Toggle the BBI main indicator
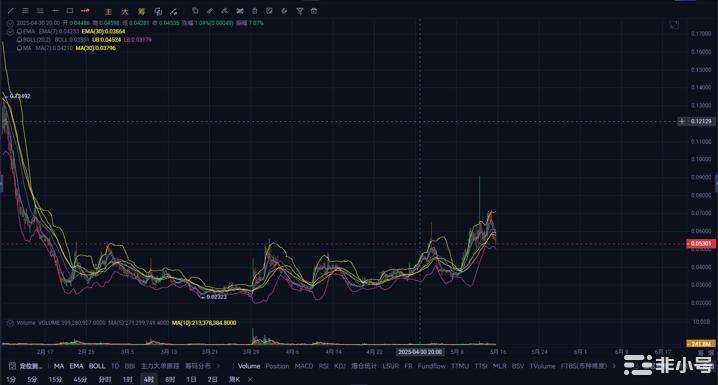 click(x=130, y=366)
